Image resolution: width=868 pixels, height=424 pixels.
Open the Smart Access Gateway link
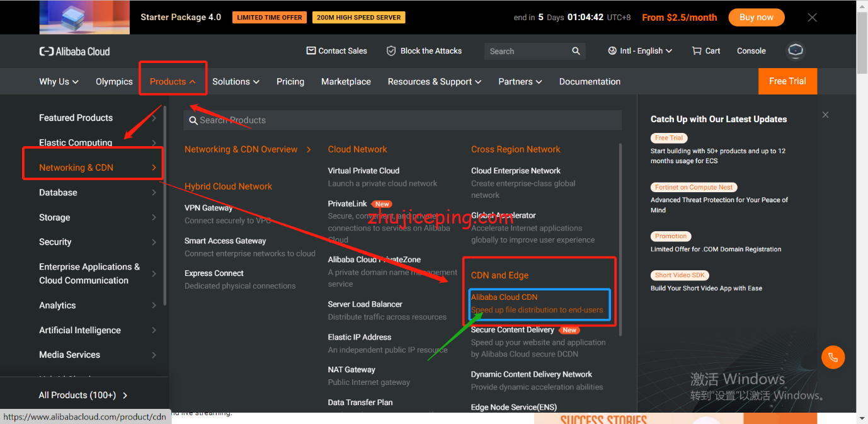coord(226,241)
